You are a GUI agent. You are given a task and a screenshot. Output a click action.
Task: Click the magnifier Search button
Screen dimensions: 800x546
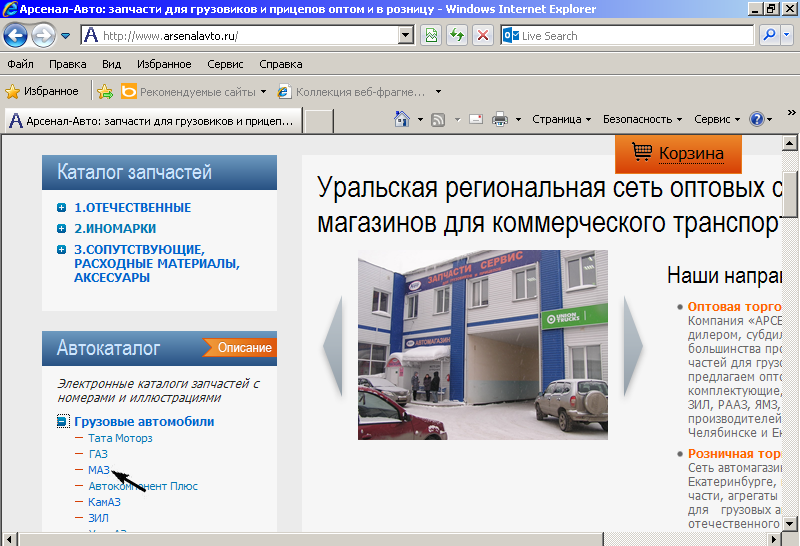click(x=769, y=35)
